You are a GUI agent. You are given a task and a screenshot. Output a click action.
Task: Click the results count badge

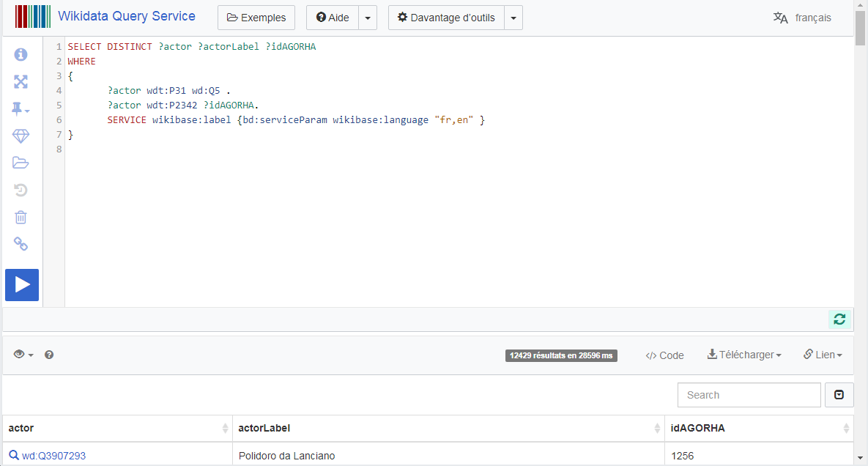click(561, 355)
